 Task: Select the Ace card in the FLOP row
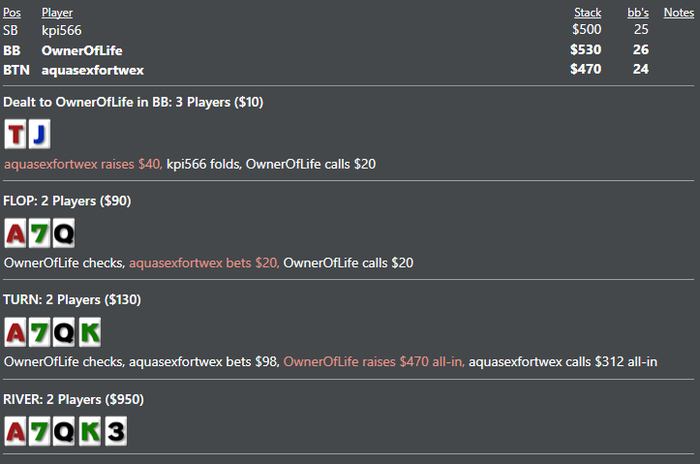click(15, 234)
